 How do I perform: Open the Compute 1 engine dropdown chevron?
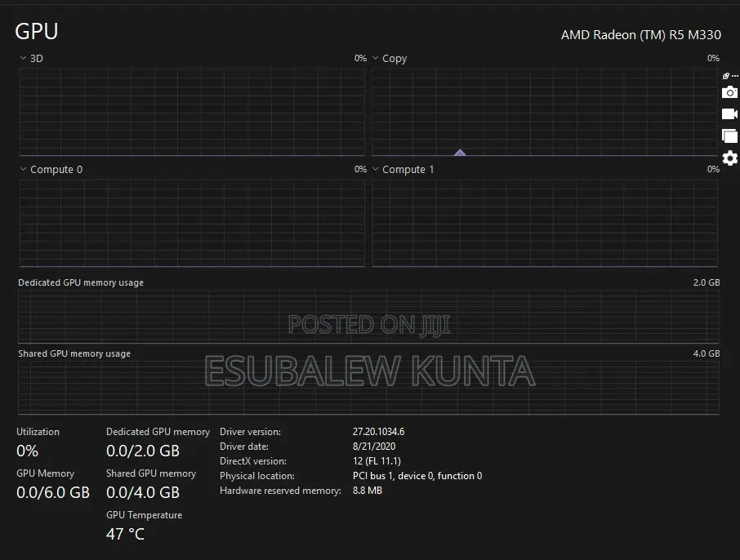click(x=375, y=169)
